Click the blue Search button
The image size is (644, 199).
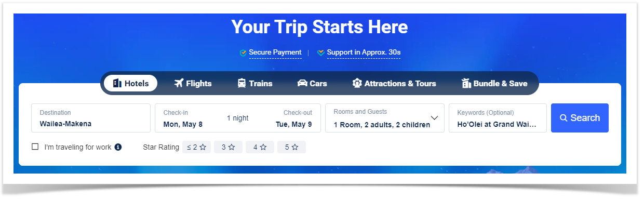point(580,118)
